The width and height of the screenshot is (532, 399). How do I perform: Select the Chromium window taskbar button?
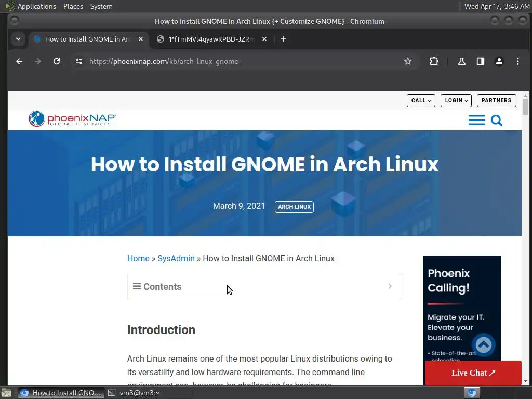click(x=61, y=393)
